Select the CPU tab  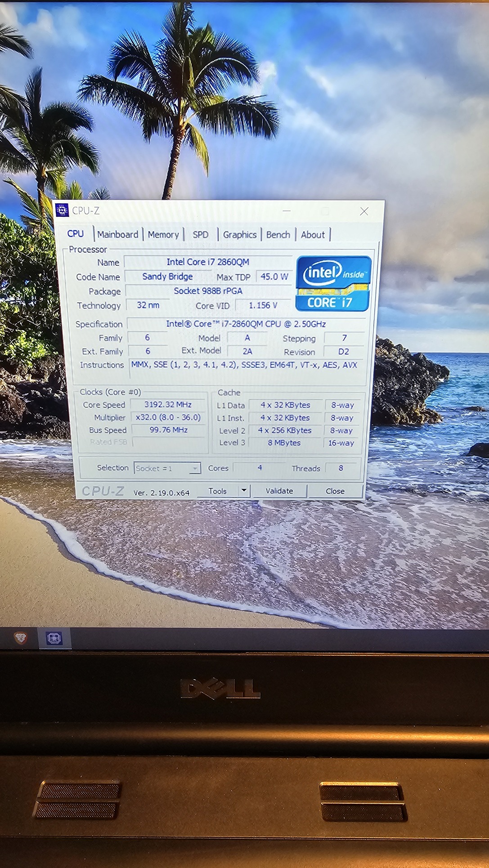point(76,234)
